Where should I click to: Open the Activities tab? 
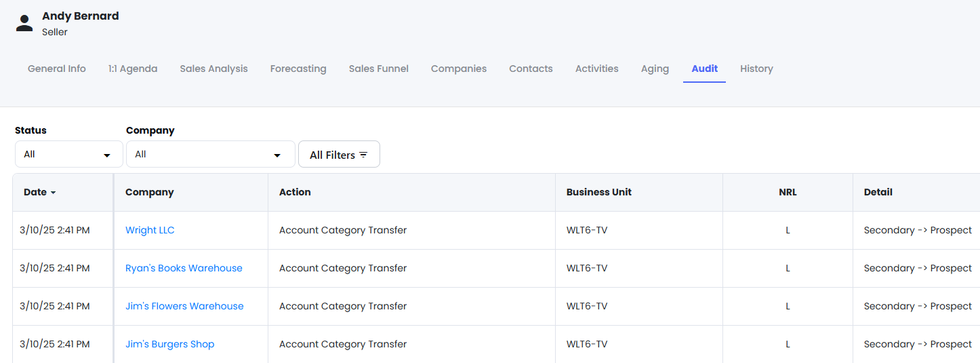pyautogui.click(x=597, y=69)
